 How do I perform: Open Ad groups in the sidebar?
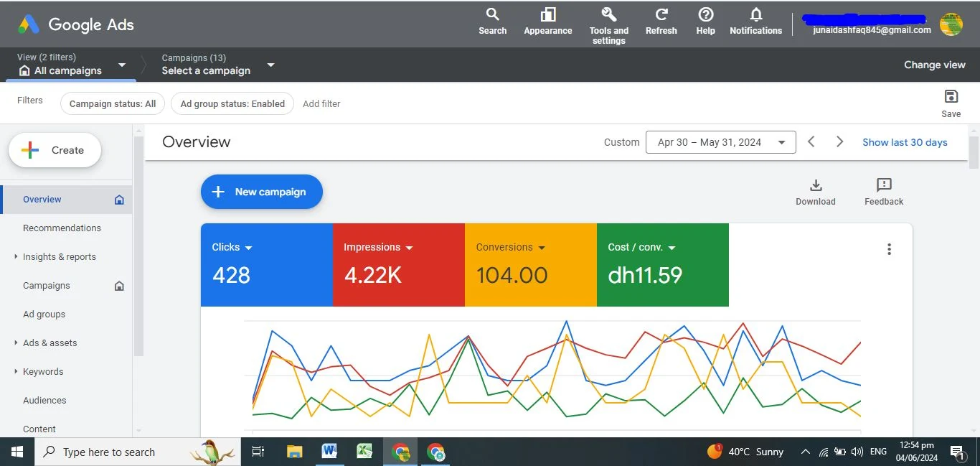(x=44, y=314)
